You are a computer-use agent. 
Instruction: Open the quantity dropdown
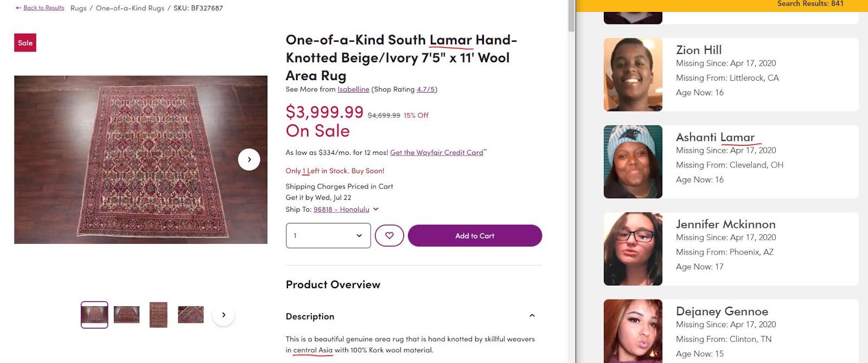coord(328,236)
